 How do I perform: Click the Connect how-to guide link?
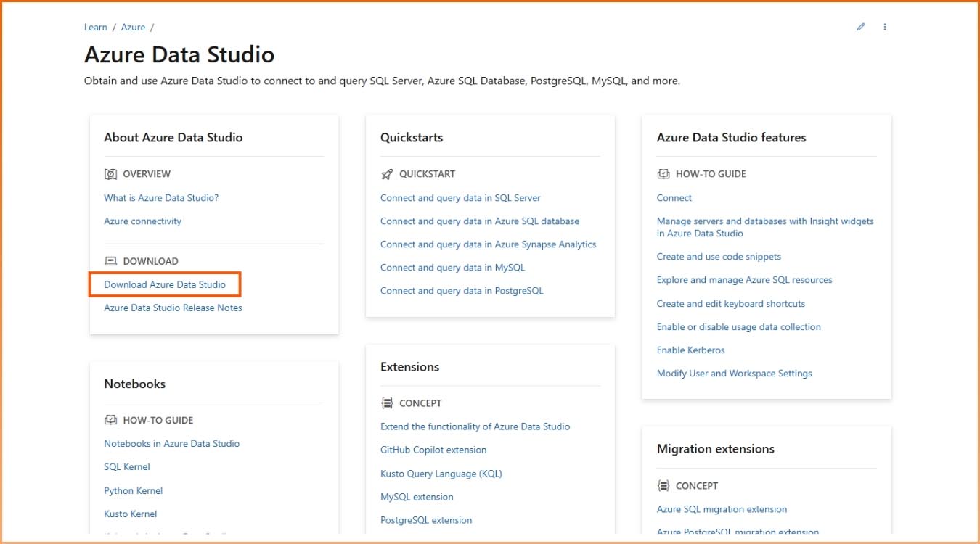pyautogui.click(x=674, y=198)
